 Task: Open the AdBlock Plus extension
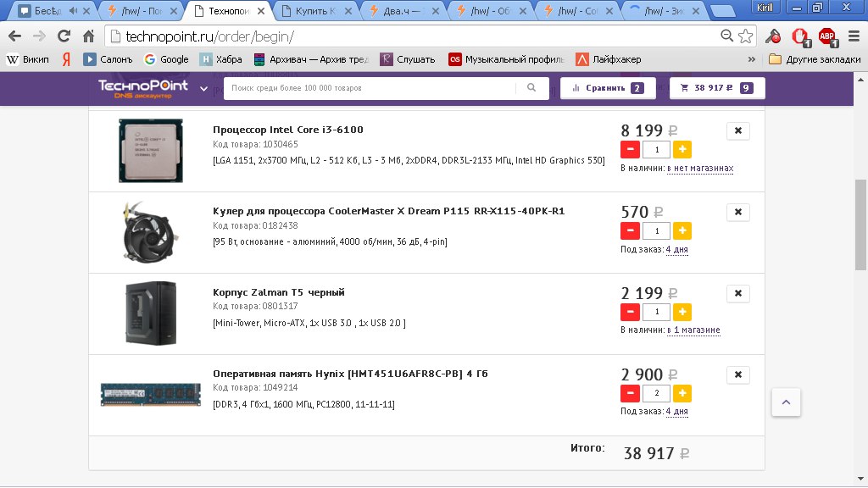827,36
